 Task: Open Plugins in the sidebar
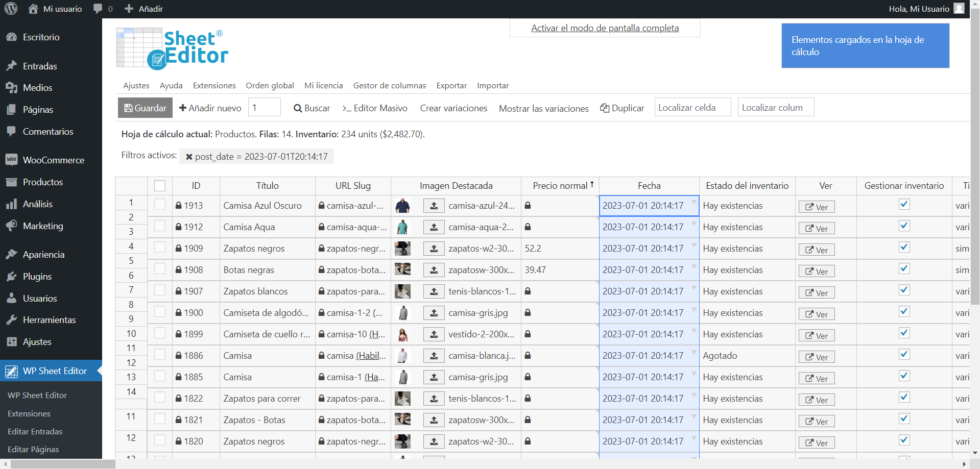coord(37,277)
